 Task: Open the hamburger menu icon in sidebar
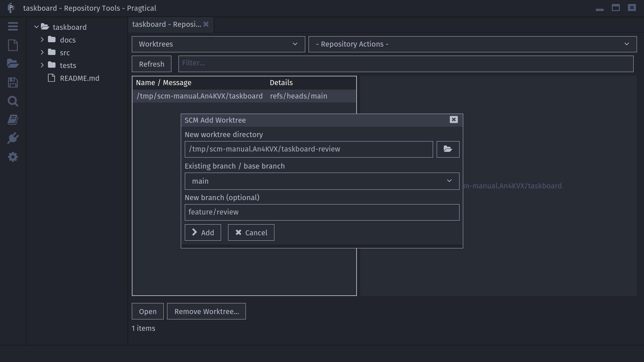coord(13,26)
